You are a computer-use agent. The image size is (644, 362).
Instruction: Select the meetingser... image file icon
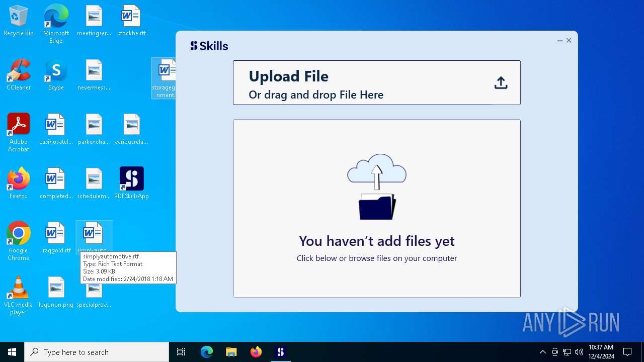[x=94, y=21]
